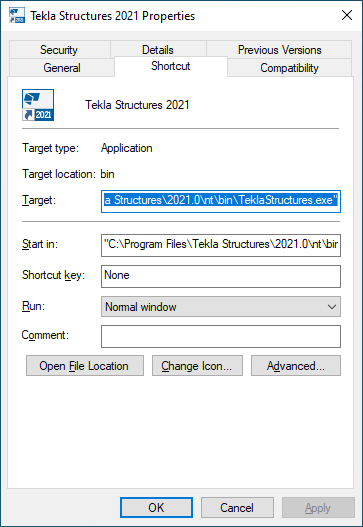Confirm the dialog with OK

coord(156,507)
